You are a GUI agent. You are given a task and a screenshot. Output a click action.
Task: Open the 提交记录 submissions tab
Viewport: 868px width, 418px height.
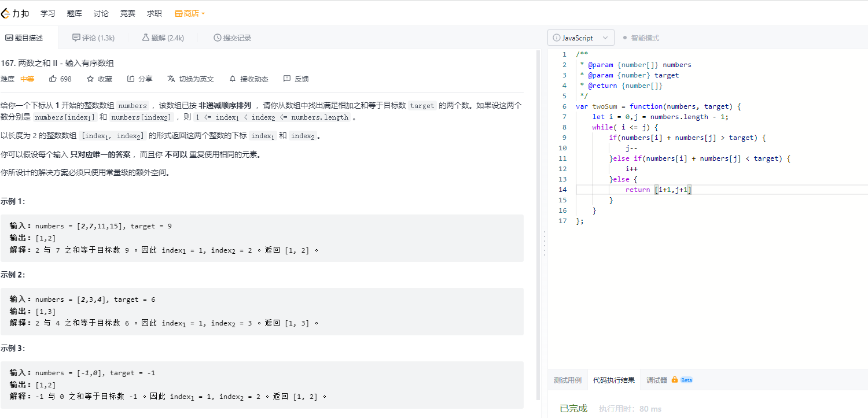(x=232, y=38)
